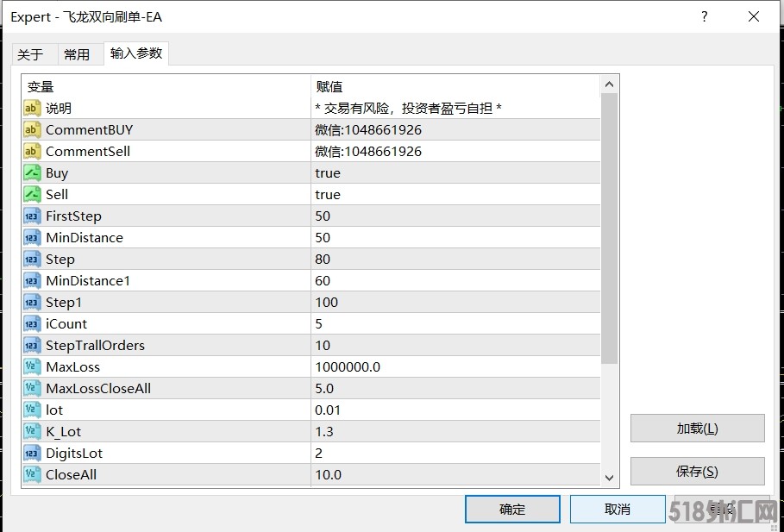This screenshot has height=532, width=784.
Task: Select the iCount value 5
Action: pos(455,323)
